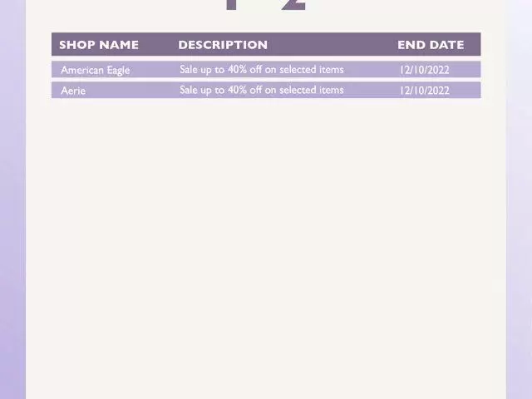Click the American Eagle table row

point(266,70)
